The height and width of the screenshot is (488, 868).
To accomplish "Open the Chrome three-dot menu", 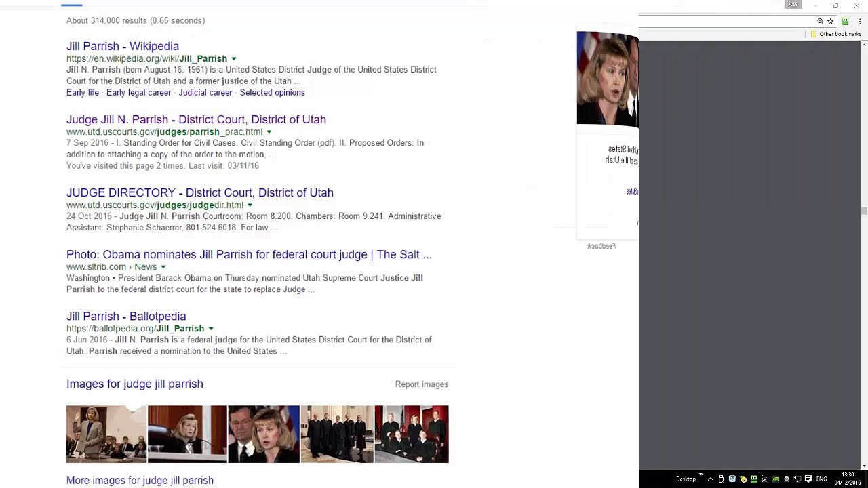I will click(x=860, y=21).
